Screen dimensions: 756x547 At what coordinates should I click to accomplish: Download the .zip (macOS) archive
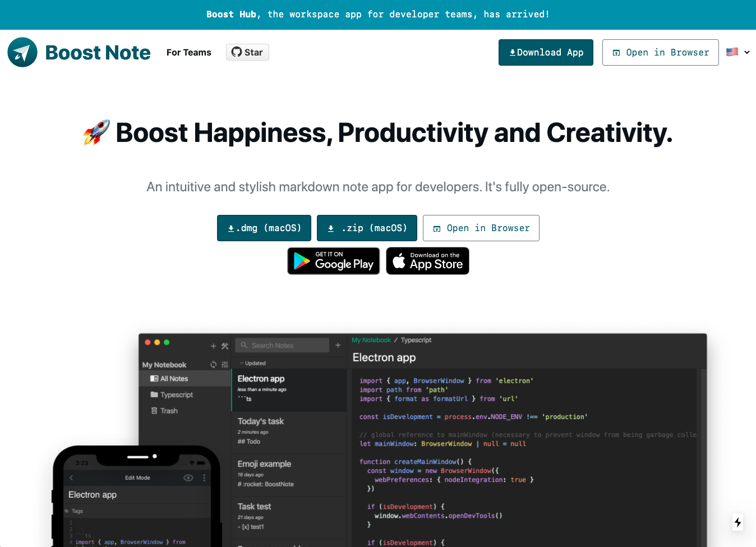pos(367,228)
